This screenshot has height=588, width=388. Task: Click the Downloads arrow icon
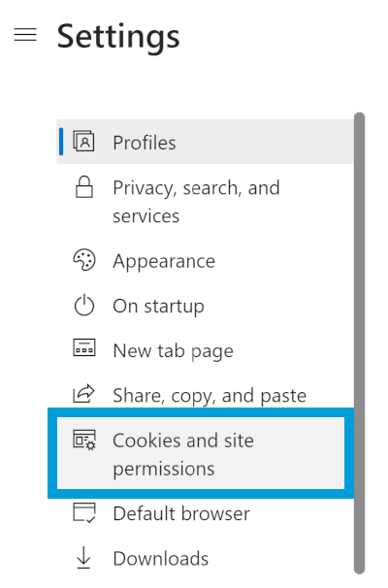(83, 558)
